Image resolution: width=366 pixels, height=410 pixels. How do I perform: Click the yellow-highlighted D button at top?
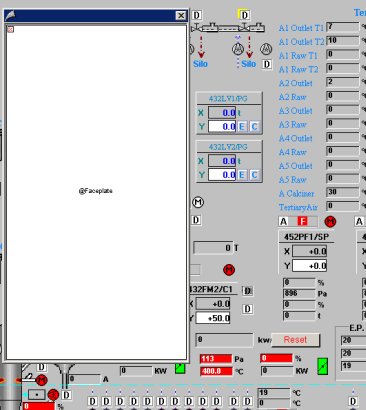pos(244,15)
